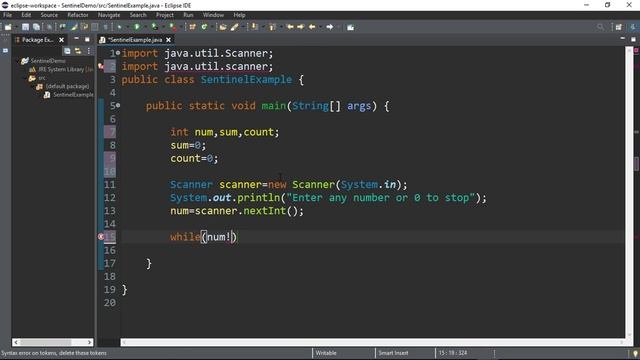Image resolution: width=640 pixels, height=360 pixels.
Task: Click the New file toolbar icon
Action: (x=8, y=27)
